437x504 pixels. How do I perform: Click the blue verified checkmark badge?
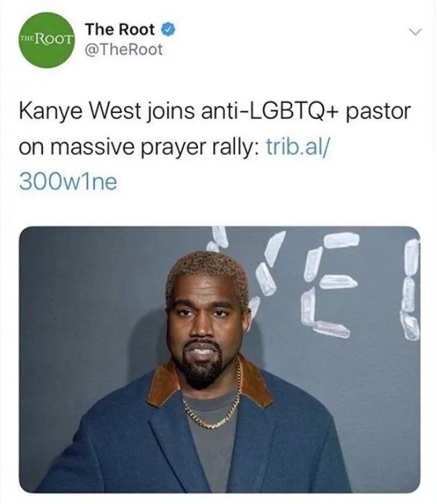[168, 29]
